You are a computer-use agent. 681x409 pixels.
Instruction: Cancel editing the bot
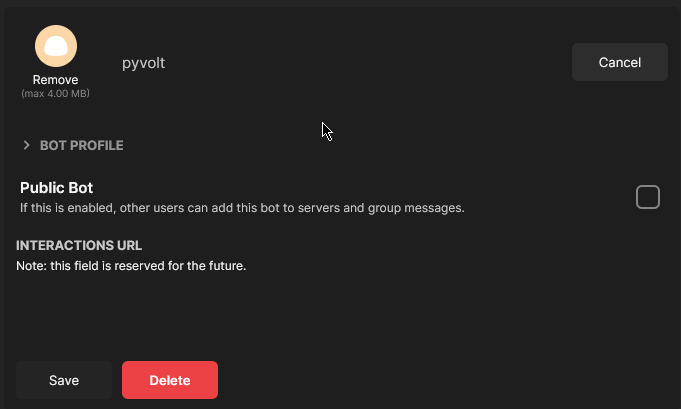coord(619,62)
